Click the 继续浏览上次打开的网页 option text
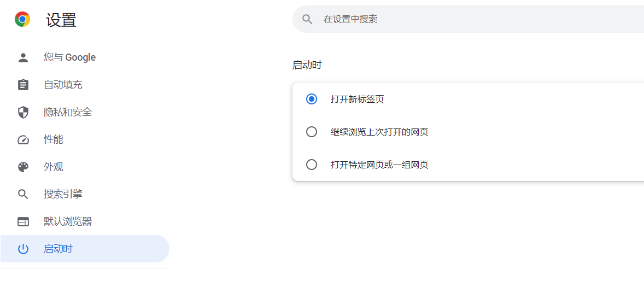 click(x=379, y=132)
